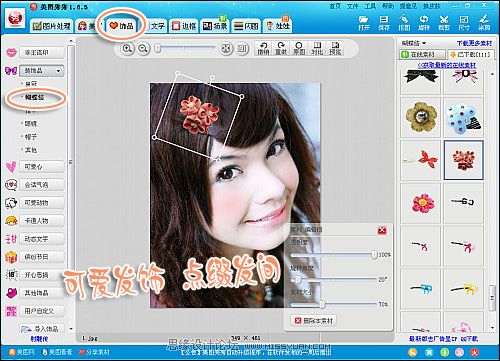The image size is (500, 361).
Task: Select 蝴蝶结 bow subcategory in left list
Action: 35,97
